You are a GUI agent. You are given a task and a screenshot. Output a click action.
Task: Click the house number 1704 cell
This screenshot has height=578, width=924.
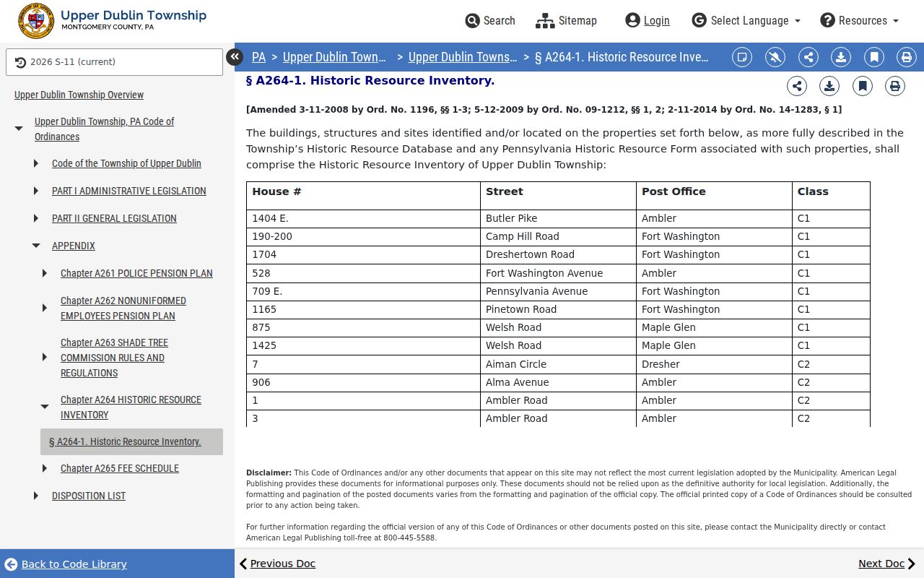click(363, 254)
